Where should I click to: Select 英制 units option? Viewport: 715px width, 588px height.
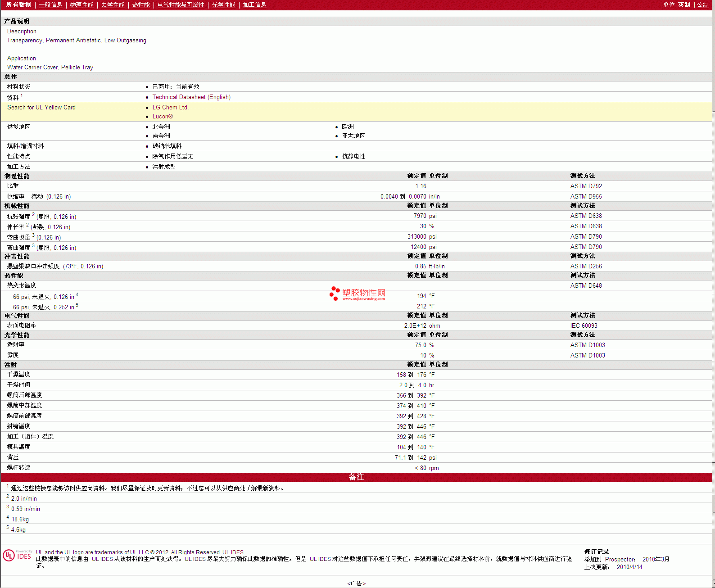click(x=684, y=5)
